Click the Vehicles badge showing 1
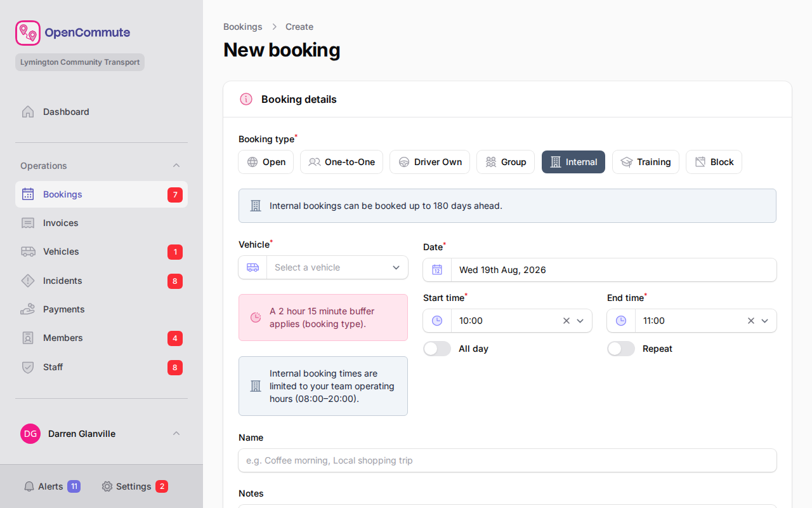812x508 pixels. pyautogui.click(x=175, y=252)
